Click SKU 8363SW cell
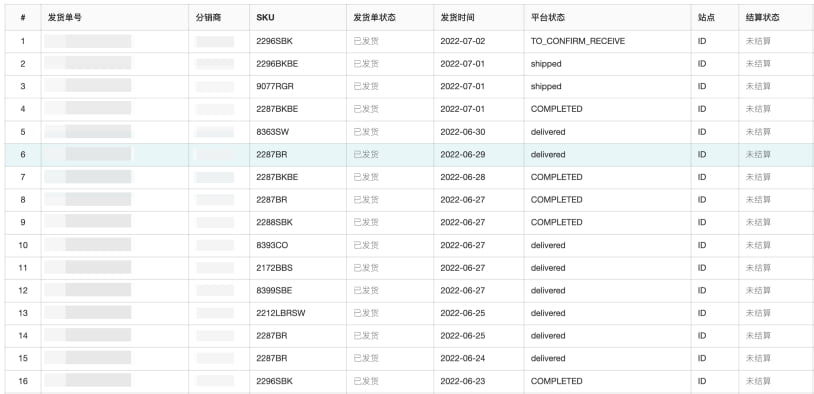Screen dimensions: 814x394 [x=273, y=132]
